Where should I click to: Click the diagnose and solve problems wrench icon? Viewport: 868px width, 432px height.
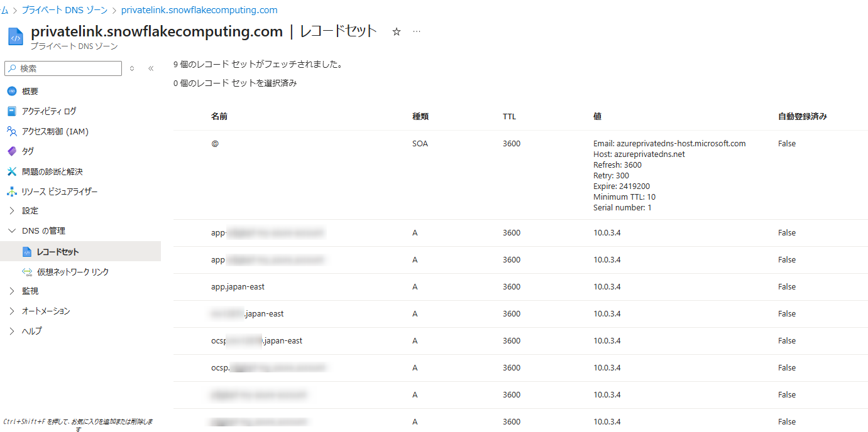point(12,171)
